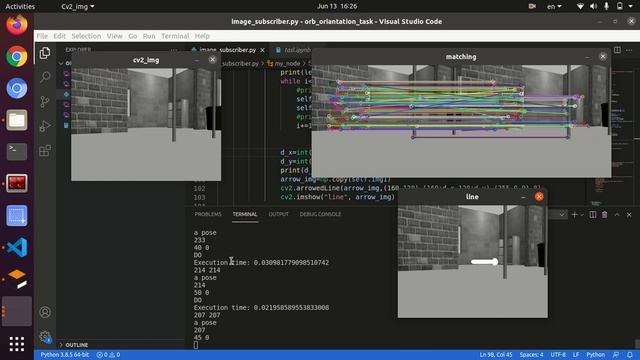Image resolution: width=640 pixels, height=360 pixels.
Task: Open the Accounts menu icon
Action: (45, 312)
